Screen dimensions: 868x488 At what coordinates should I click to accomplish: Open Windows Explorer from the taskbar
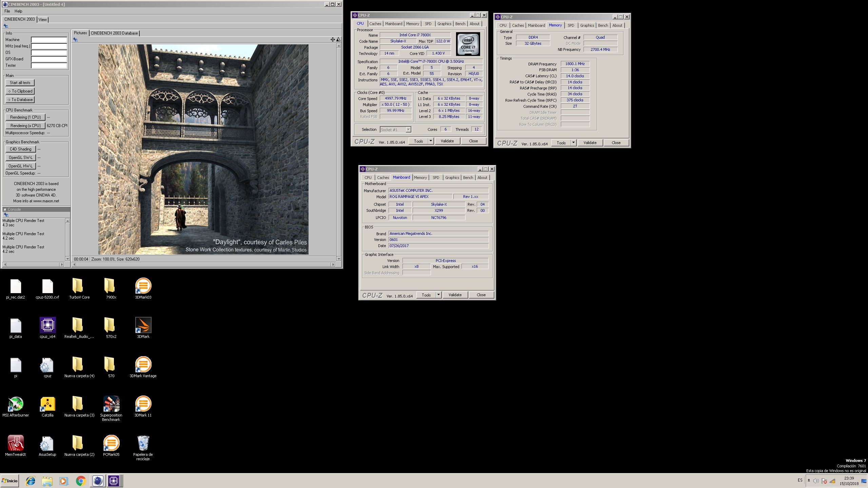[47, 481]
